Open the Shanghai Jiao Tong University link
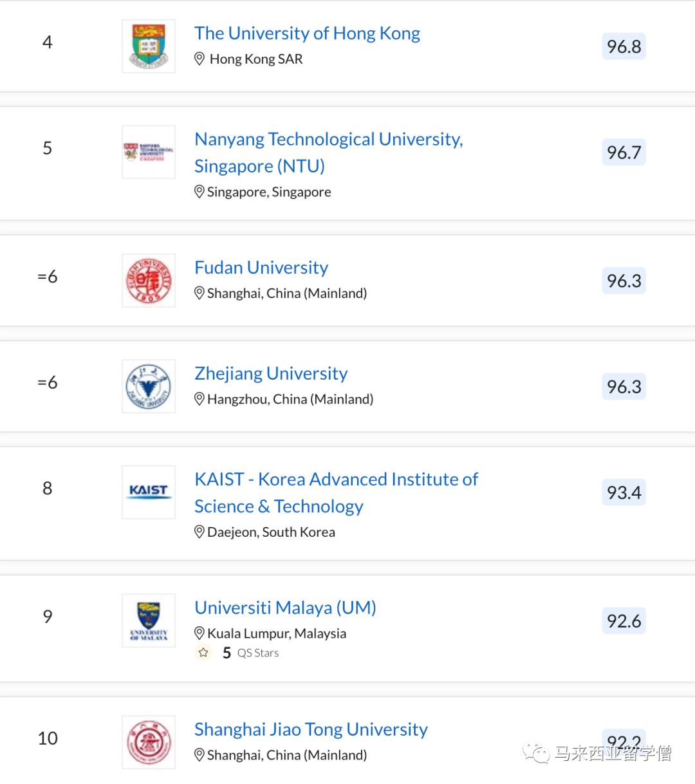 [311, 729]
